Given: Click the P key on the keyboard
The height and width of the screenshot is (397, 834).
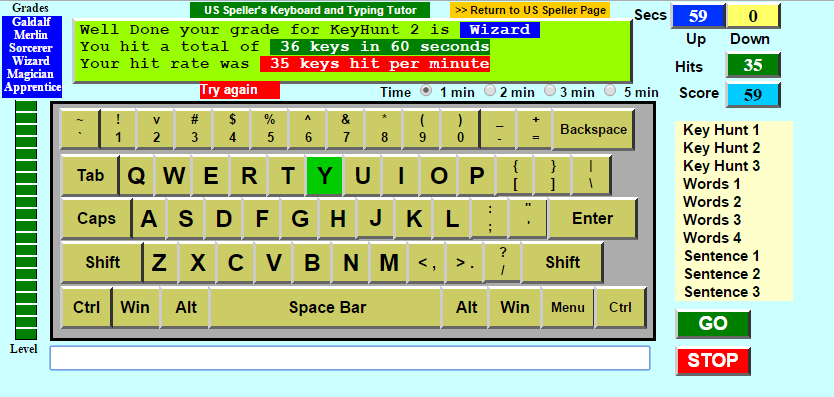Looking at the screenshot, I should [477, 175].
